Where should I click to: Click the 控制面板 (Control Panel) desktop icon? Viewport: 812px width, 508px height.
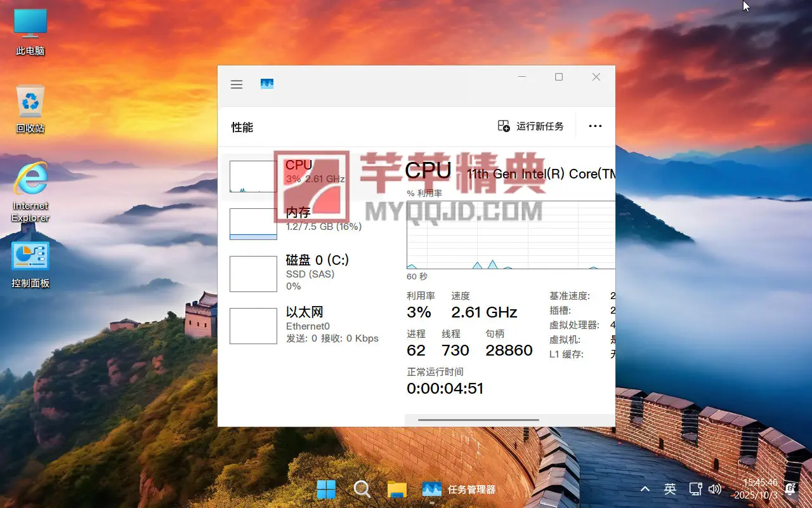tap(30, 265)
